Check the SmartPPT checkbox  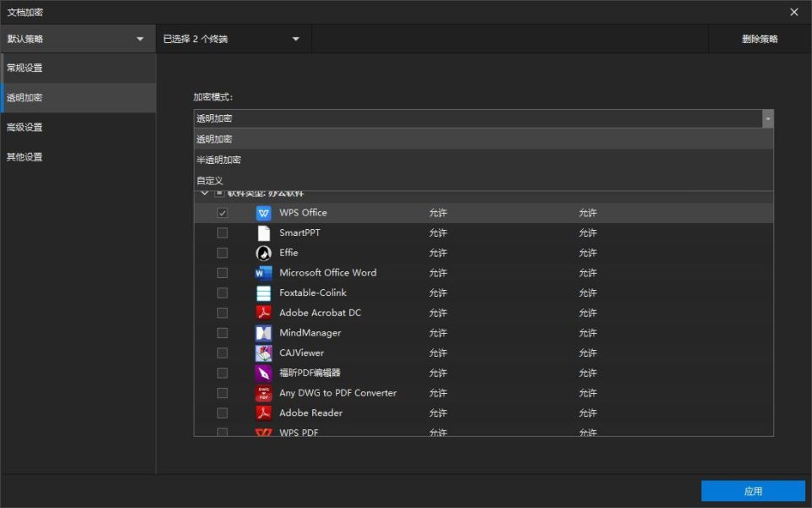point(222,232)
